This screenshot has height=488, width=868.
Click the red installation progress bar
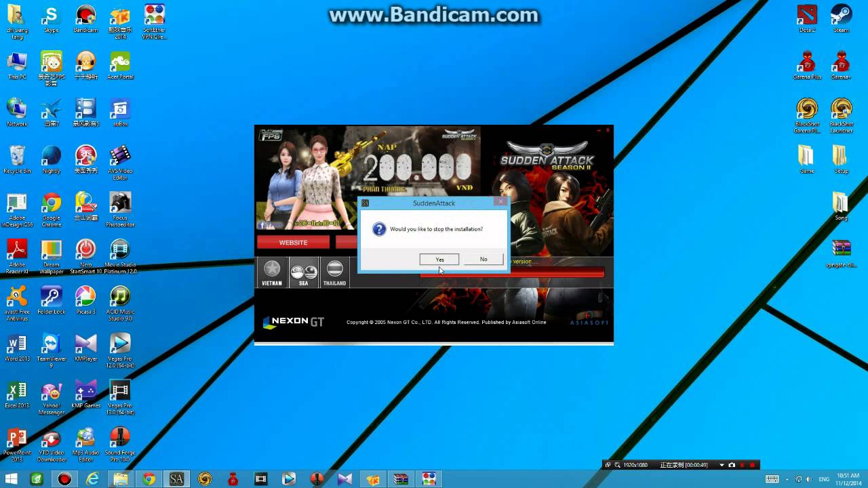click(512, 272)
